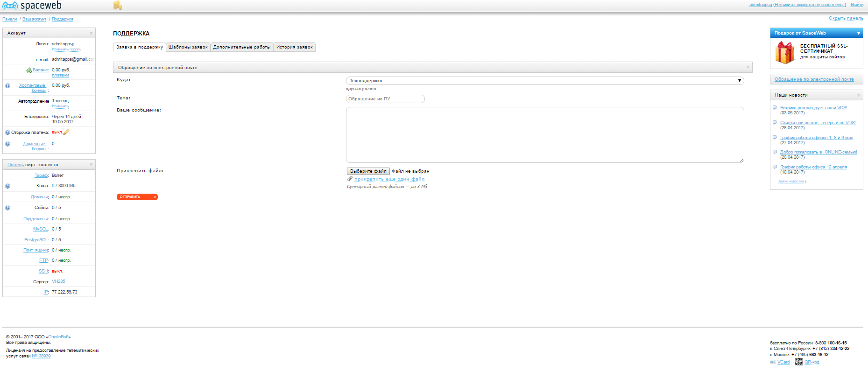Image resolution: width=868 pixels, height=371 pixels.
Task: Open help icon next to Квота
Action: pyautogui.click(x=7, y=186)
